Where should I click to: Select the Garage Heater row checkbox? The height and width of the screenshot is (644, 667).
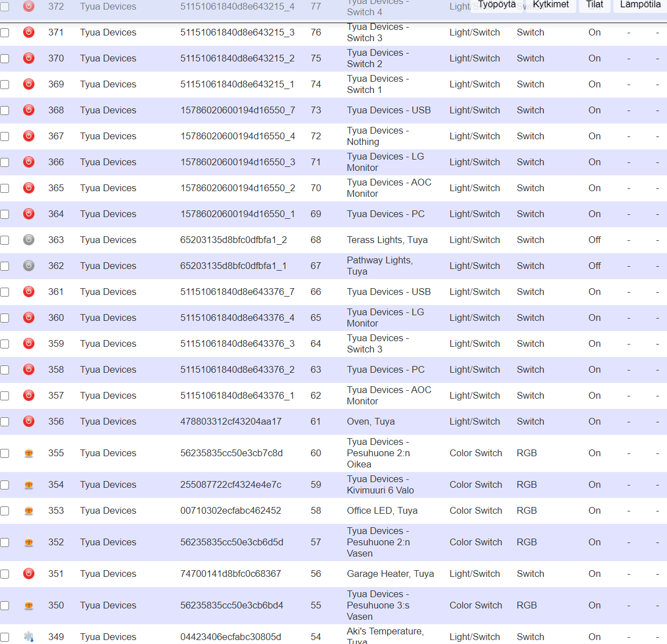point(5,574)
